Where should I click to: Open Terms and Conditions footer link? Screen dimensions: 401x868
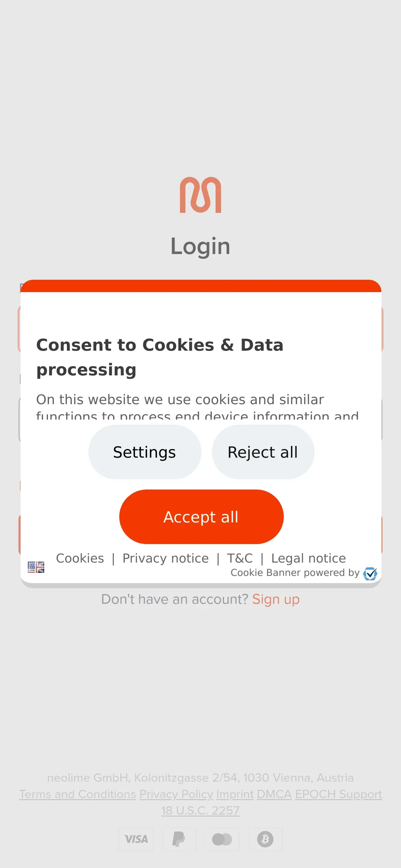coord(78,794)
